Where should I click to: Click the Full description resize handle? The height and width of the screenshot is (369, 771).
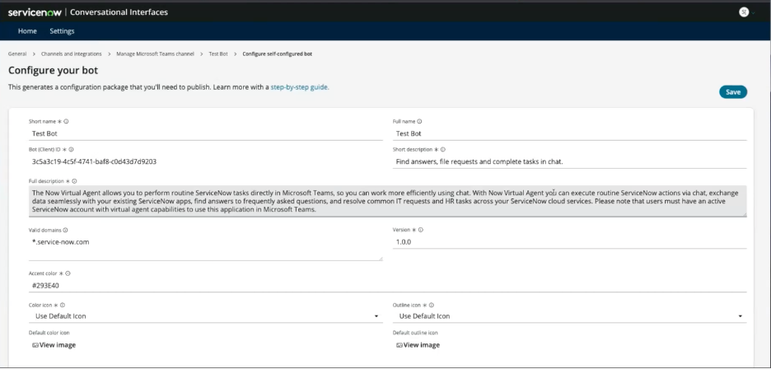click(x=744, y=214)
